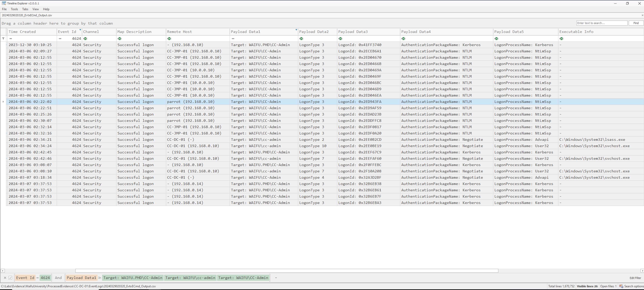Click the Find button
Image resolution: width=644 pixels, height=290 pixels.
[x=635, y=23]
